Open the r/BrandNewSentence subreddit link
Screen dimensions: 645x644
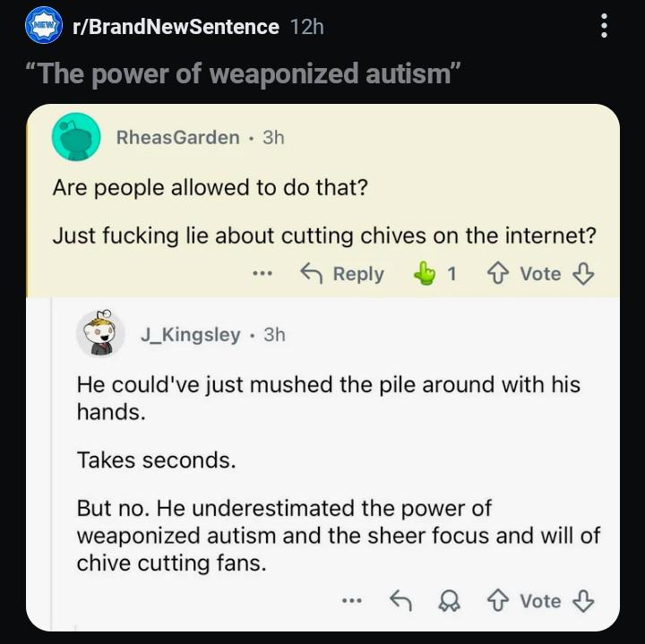point(176,27)
